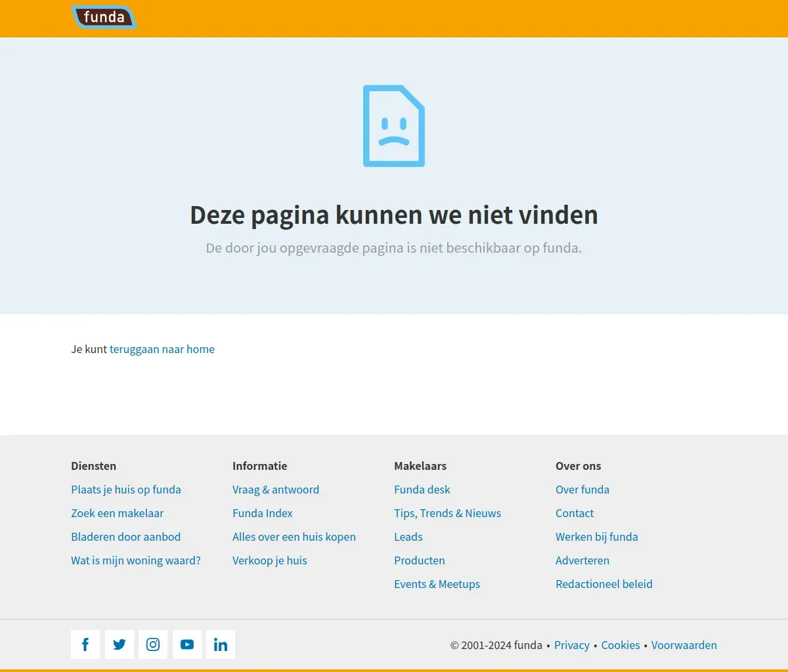Viewport: 788px width, 672px height.
Task: Click 'Wat is mijn woning waard?'
Action: pyautogui.click(x=136, y=560)
